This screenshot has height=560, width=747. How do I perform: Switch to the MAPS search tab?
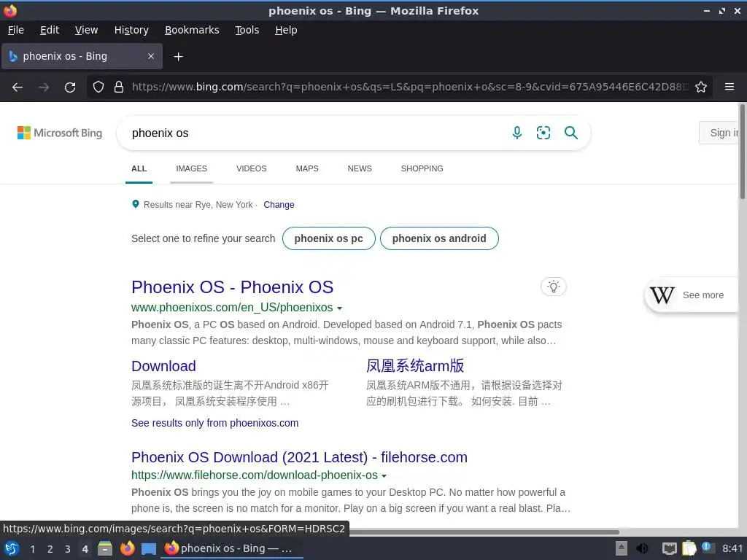coord(307,168)
